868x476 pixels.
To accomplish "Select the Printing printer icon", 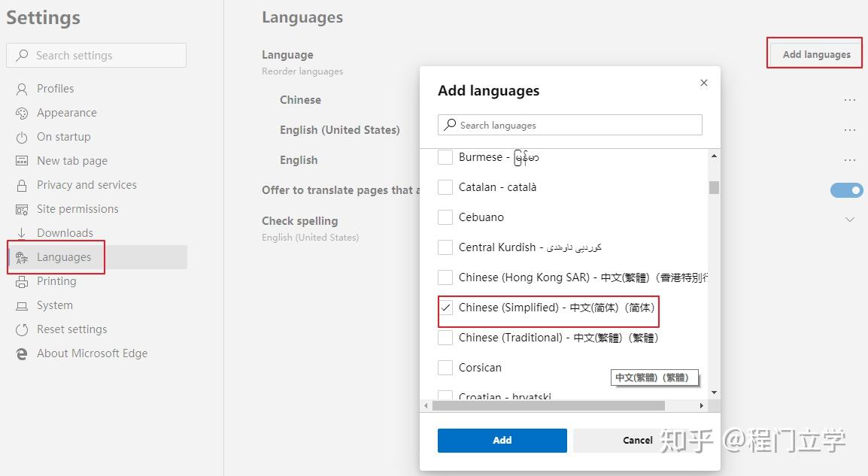I will pos(21,281).
